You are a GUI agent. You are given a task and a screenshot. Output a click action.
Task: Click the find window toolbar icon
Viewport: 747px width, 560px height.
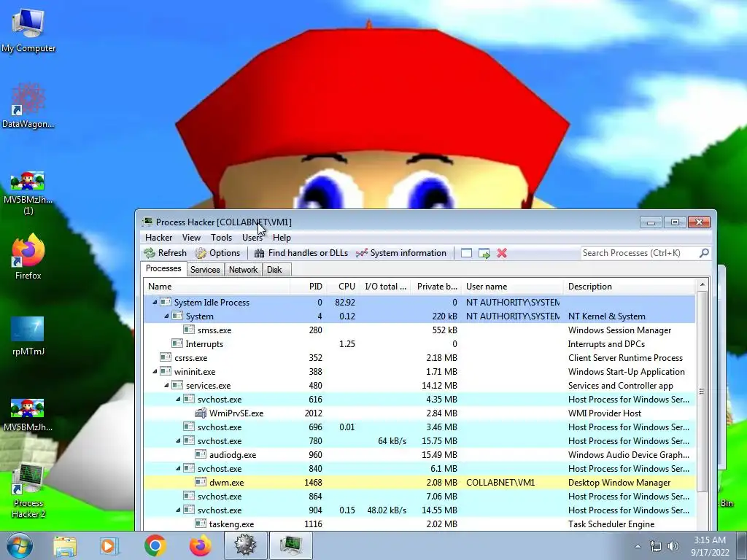pyautogui.click(x=466, y=253)
